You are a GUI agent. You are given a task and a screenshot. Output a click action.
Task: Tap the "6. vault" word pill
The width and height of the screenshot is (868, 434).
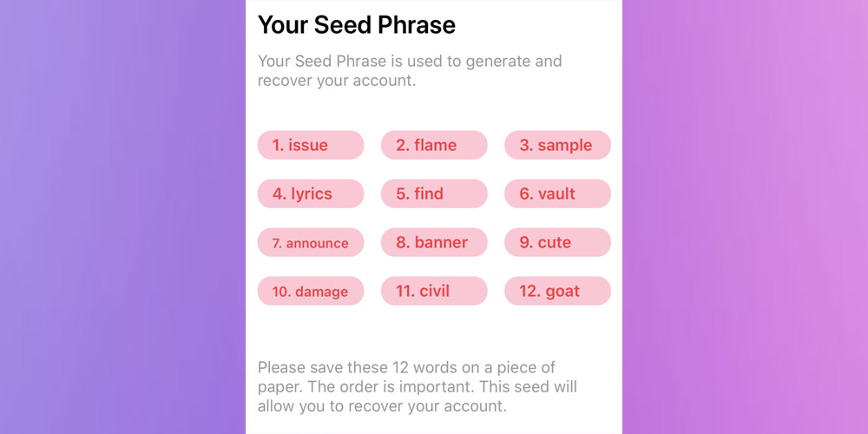pos(557,194)
